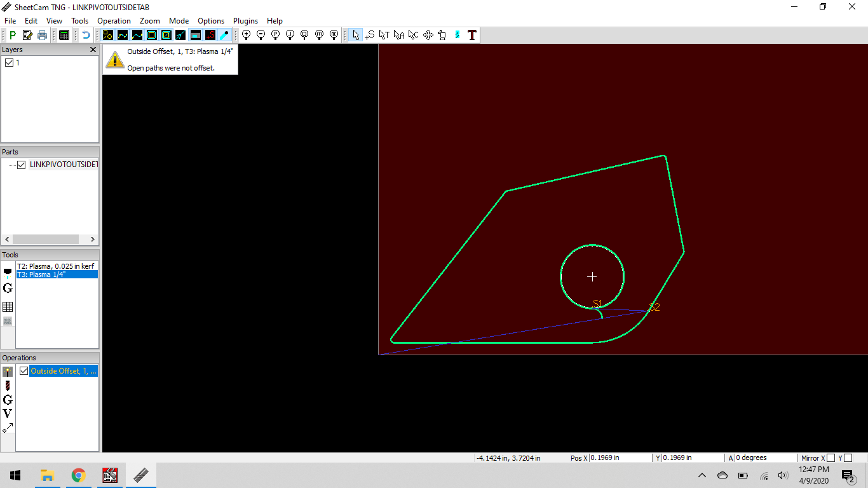Enable the Mirror X checkbox
868x488 pixels.
coord(831,458)
